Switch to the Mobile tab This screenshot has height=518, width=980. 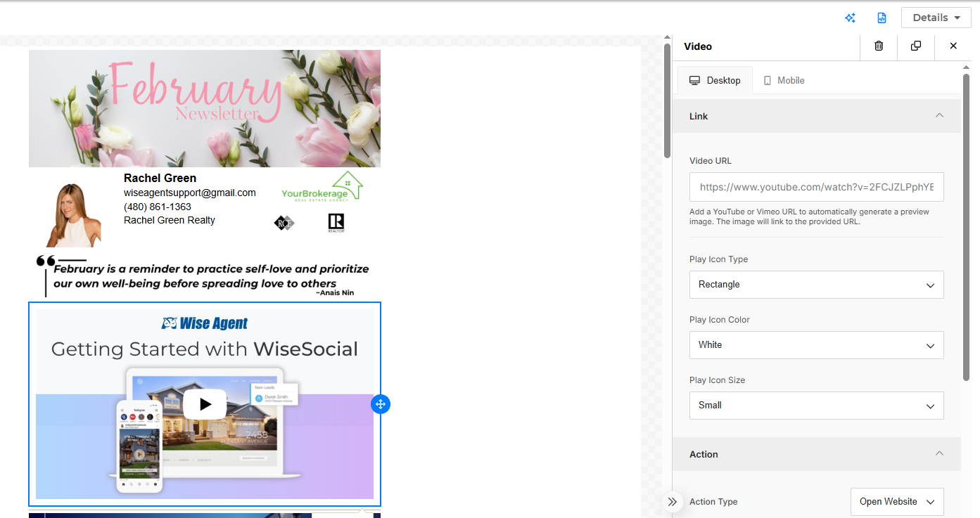[784, 80]
